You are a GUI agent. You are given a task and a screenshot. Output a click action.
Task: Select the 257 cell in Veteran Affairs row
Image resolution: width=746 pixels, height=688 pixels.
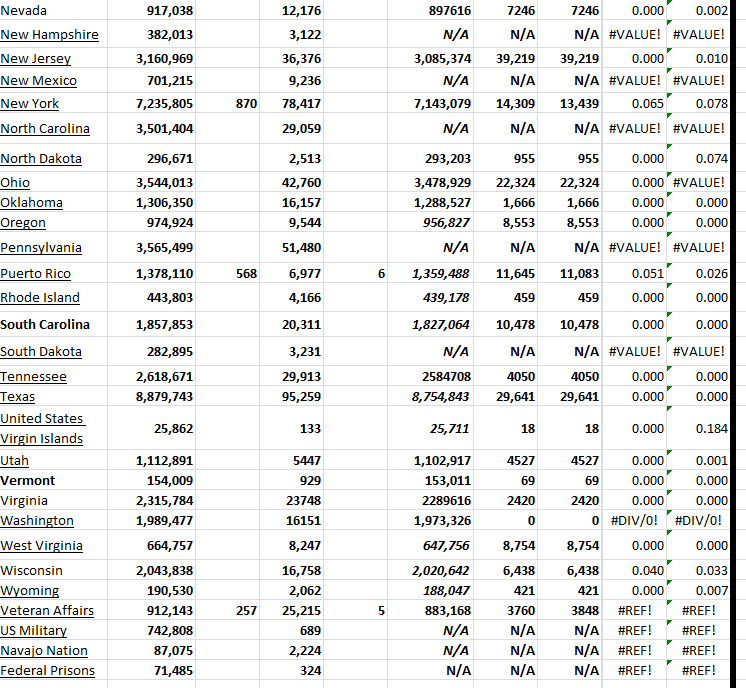227,610
